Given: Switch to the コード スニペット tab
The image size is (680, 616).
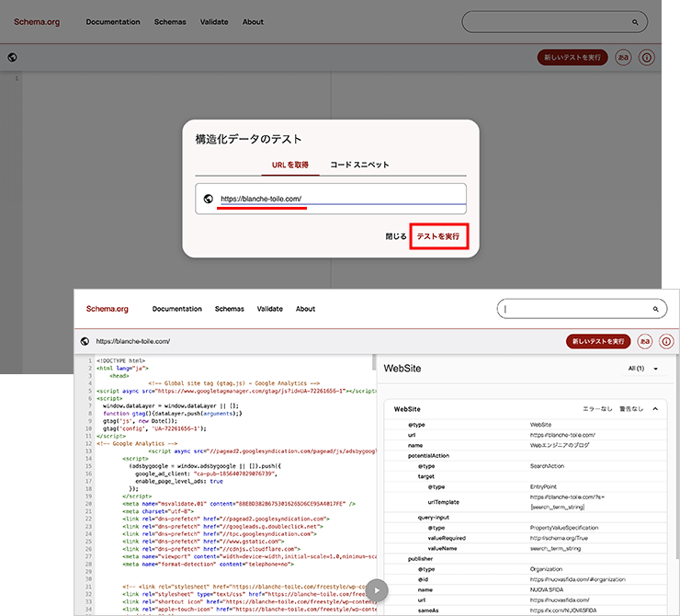Looking at the screenshot, I should (359, 165).
